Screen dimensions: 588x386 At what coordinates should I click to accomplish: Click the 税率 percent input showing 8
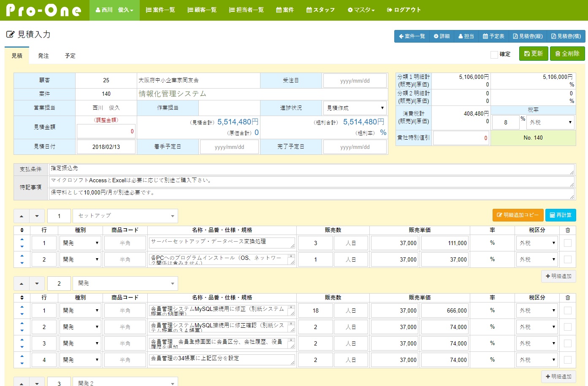506,122
